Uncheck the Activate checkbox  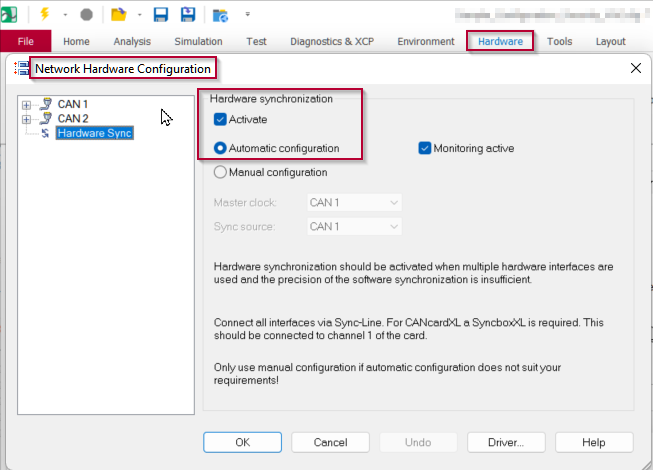click(x=221, y=120)
